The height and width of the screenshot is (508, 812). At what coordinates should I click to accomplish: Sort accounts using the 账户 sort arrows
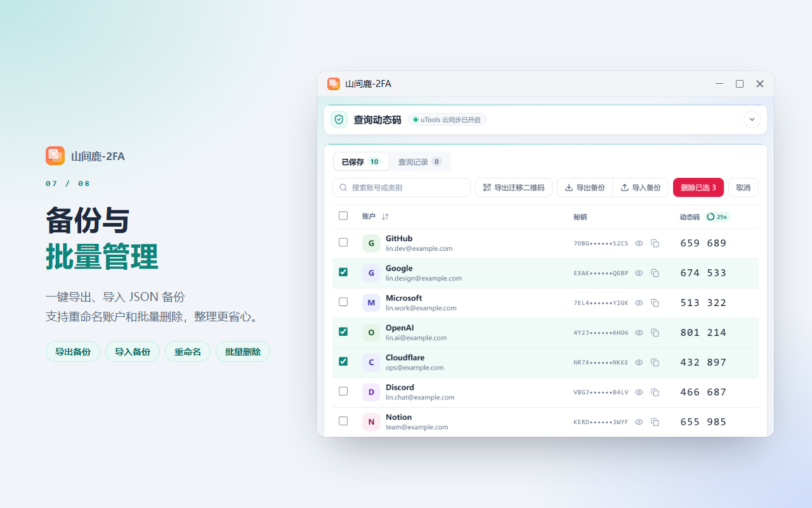coord(385,217)
